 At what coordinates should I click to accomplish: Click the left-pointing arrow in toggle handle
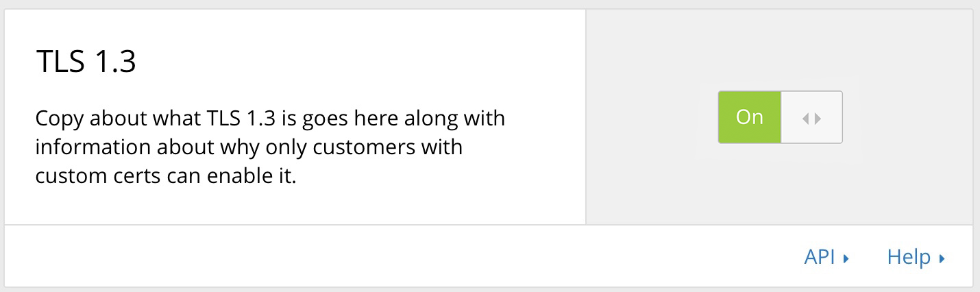point(806,118)
